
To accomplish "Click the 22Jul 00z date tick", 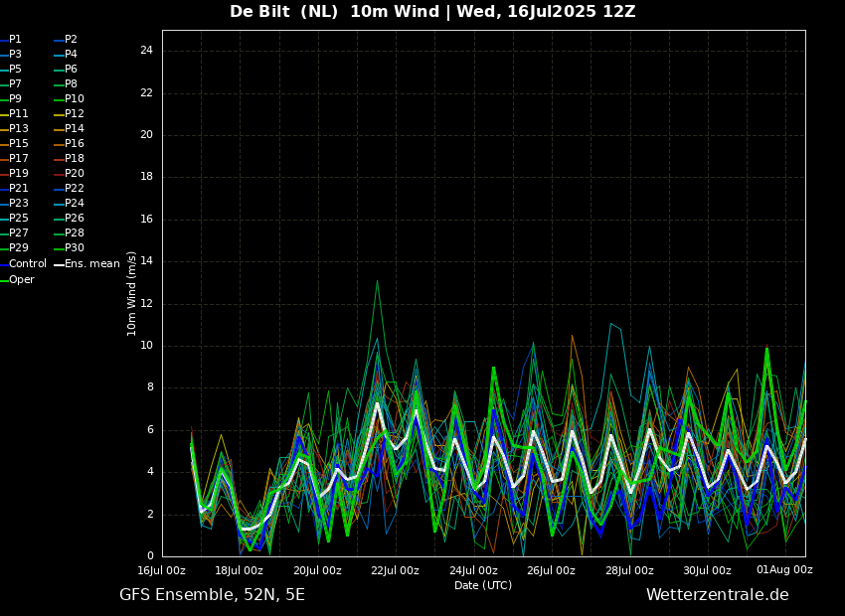I will tap(395, 570).
